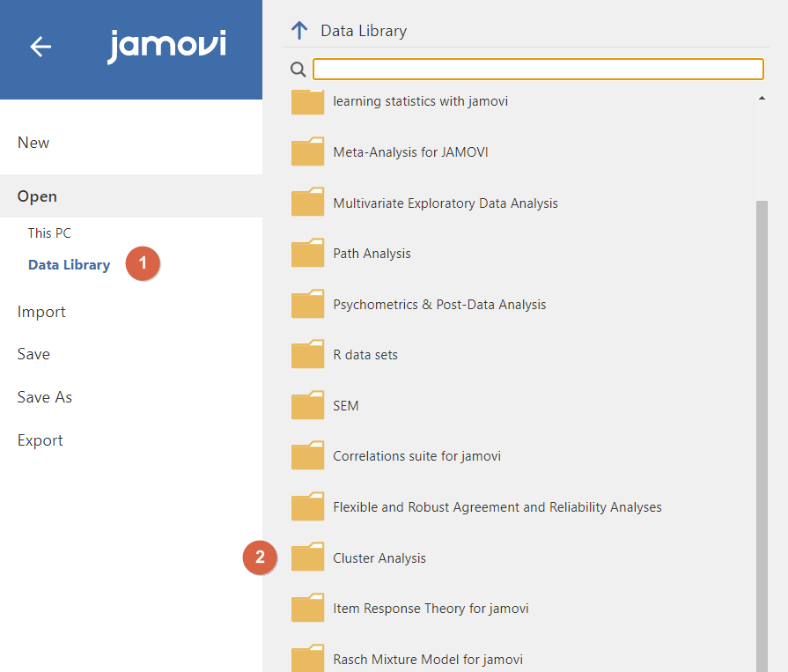Open the 'learning statistics with jamovi' folder icon
This screenshot has height=672, width=788.
pyautogui.click(x=307, y=102)
